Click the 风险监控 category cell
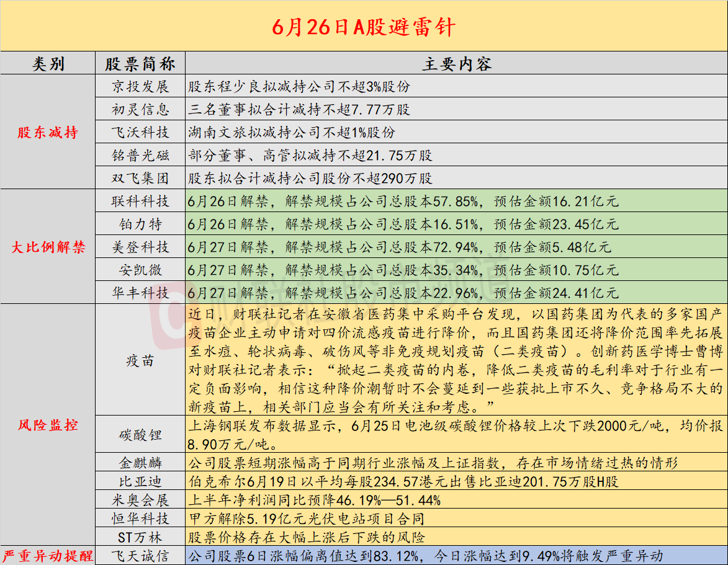728x565 pixels. pos(48,425)
